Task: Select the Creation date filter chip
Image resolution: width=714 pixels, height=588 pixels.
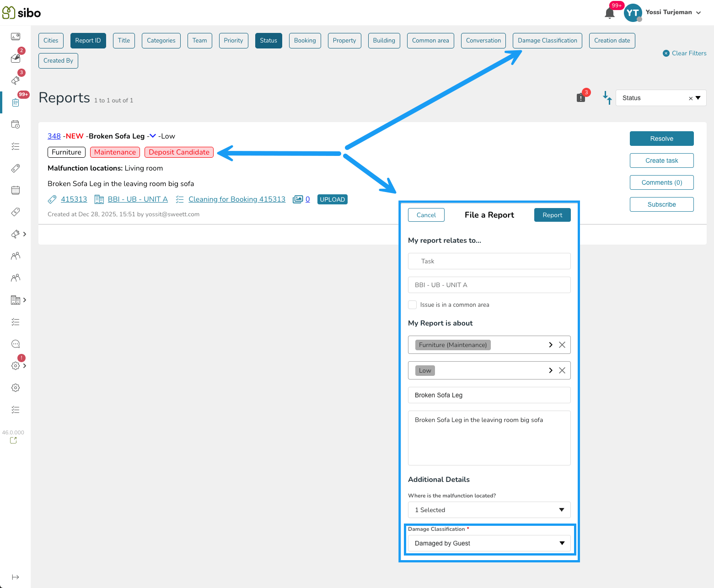Action: click(x=612, y=41)
